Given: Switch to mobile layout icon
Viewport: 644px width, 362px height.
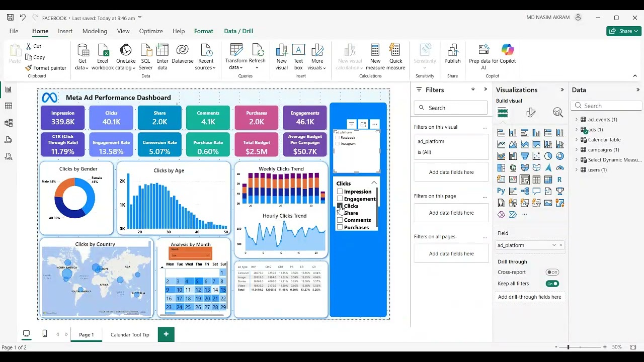Looking at the screenshot, I should [x=45, y=333].
